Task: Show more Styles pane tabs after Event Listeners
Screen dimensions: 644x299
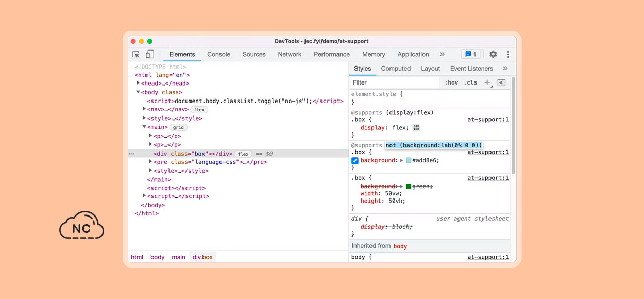Action: (505, 68)
